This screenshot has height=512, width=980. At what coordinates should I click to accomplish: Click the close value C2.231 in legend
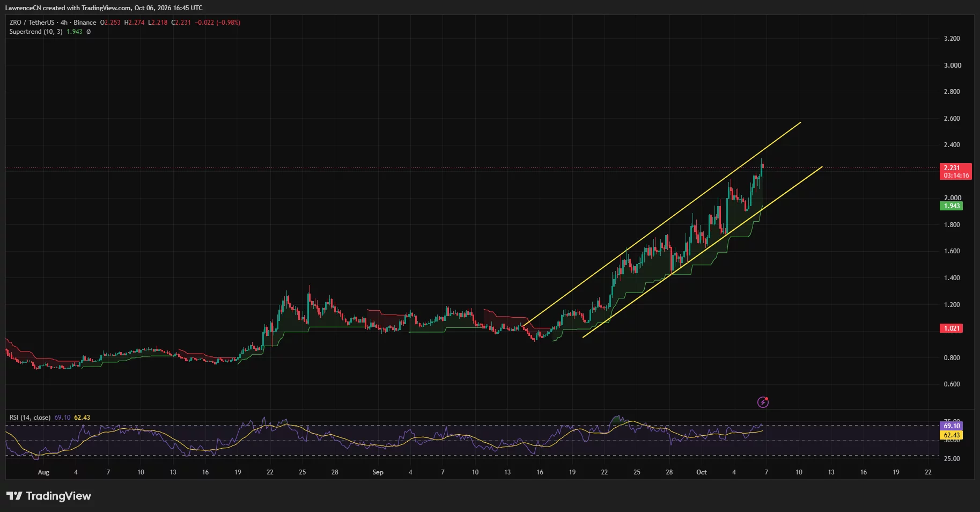(181, 23)
